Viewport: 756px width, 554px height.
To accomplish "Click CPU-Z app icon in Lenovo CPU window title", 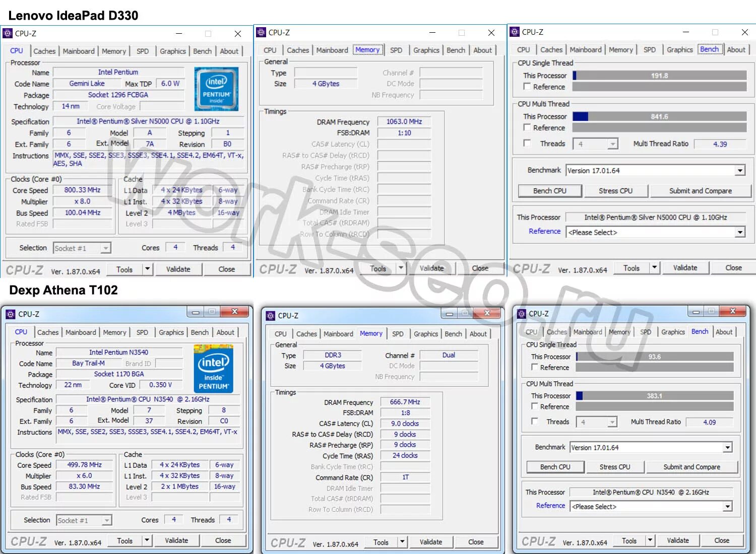I will pyautogui.click(x=8, y=34).
